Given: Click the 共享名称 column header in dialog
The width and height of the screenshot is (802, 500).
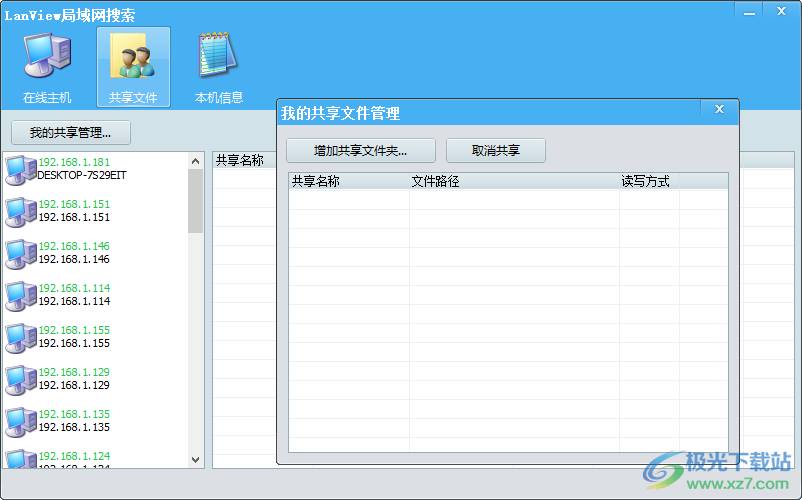Looking at the screenshot, I should [x=349, y=181].
